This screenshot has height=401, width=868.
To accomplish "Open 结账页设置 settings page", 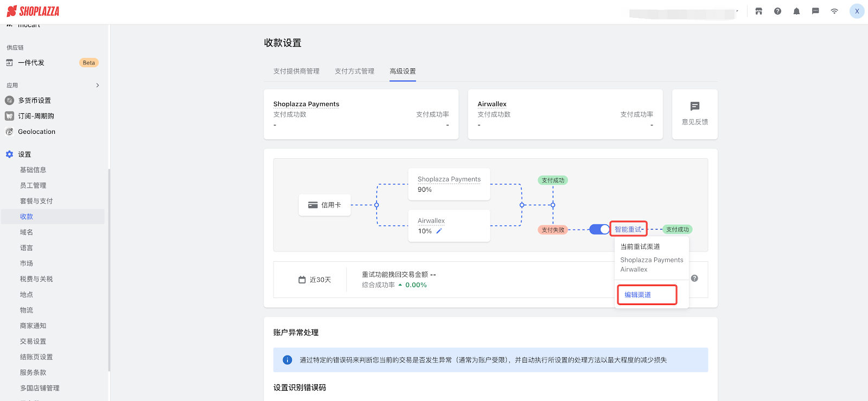I will point(36,357).
